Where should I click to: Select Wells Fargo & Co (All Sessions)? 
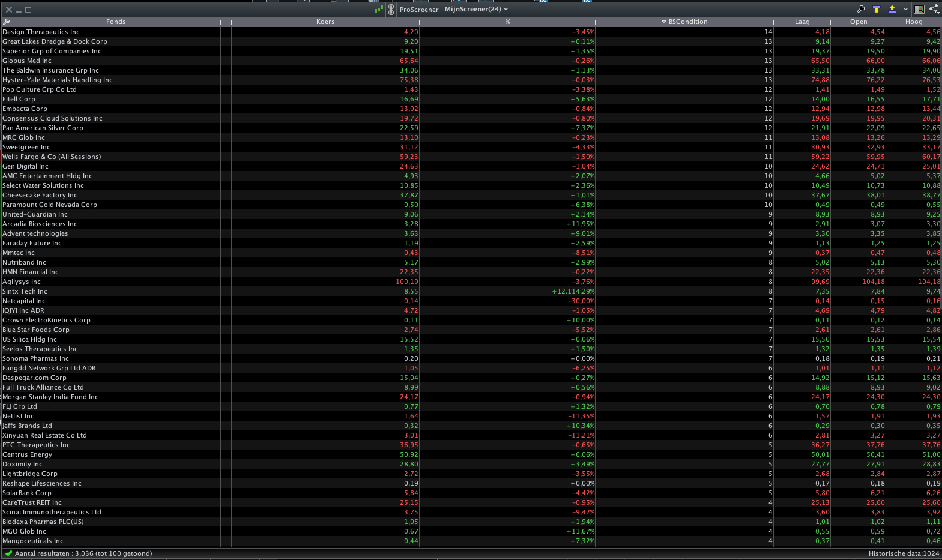471,157
